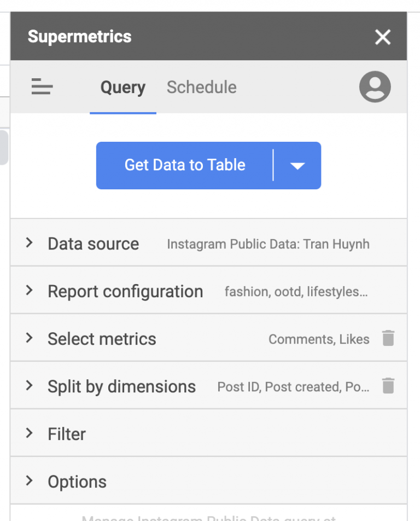The image size is (420, 521).
Task: Expand the Options section chevron
Action: tap(30, 482)
